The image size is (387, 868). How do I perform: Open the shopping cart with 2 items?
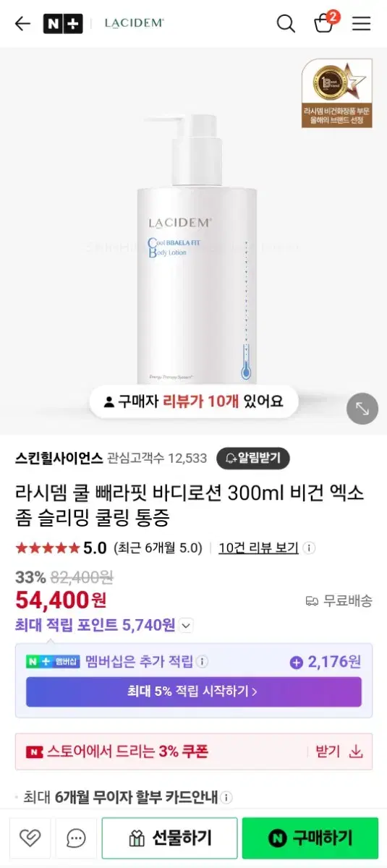point(325,22)
